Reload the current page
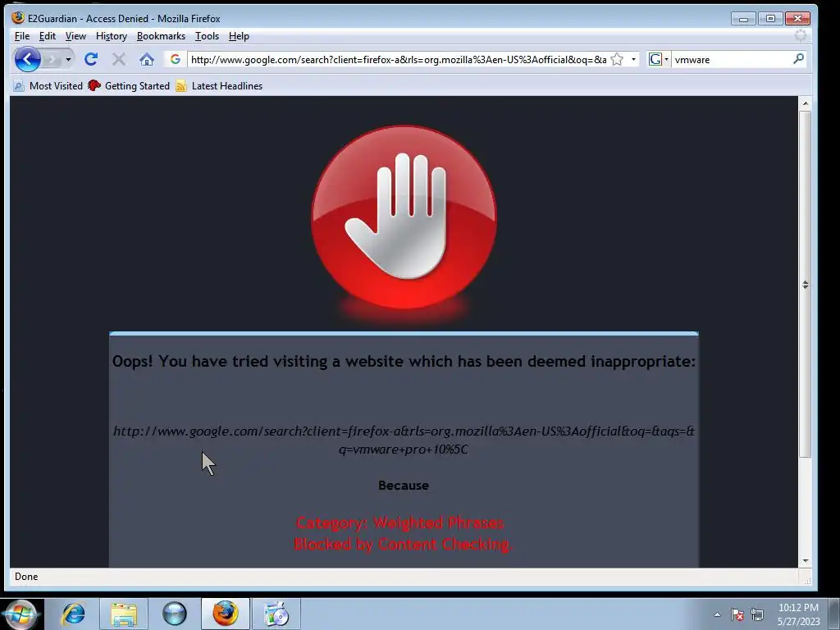 coord(90,59)
